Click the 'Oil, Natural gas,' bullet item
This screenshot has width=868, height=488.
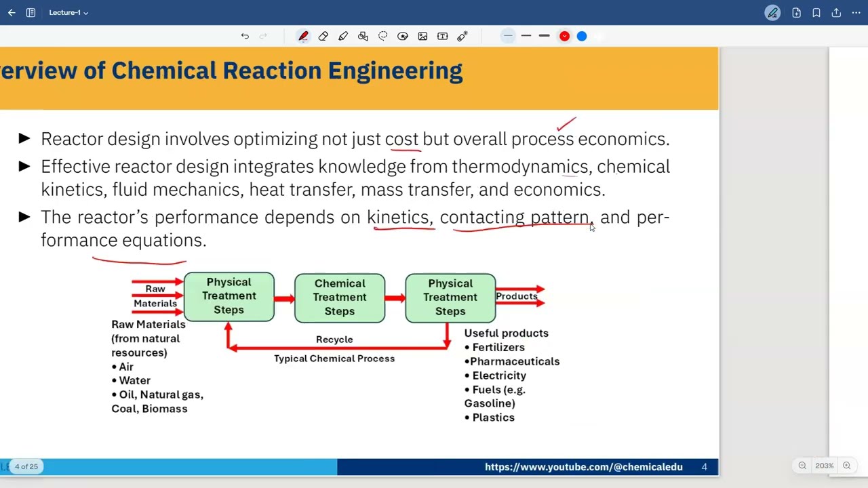(x=157, y=394)
